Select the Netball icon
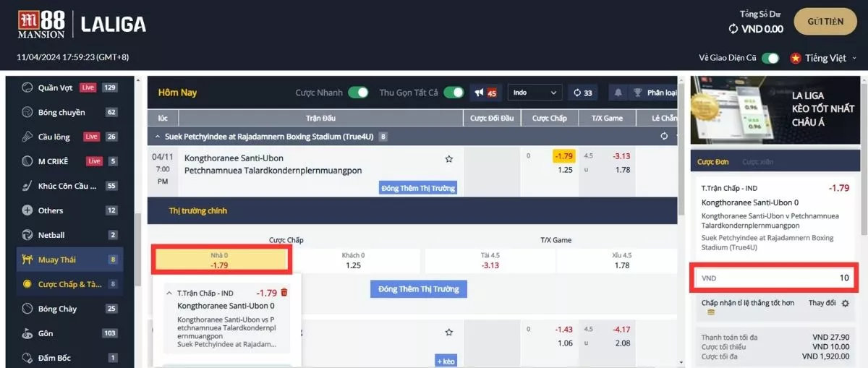Viewport: 868px width, 368px height. point(27,235)
